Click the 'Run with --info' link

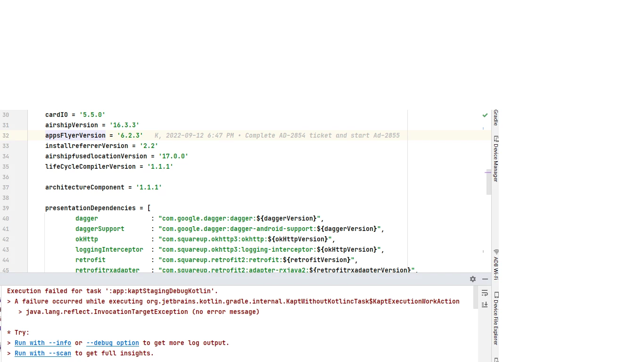point(43,343)
